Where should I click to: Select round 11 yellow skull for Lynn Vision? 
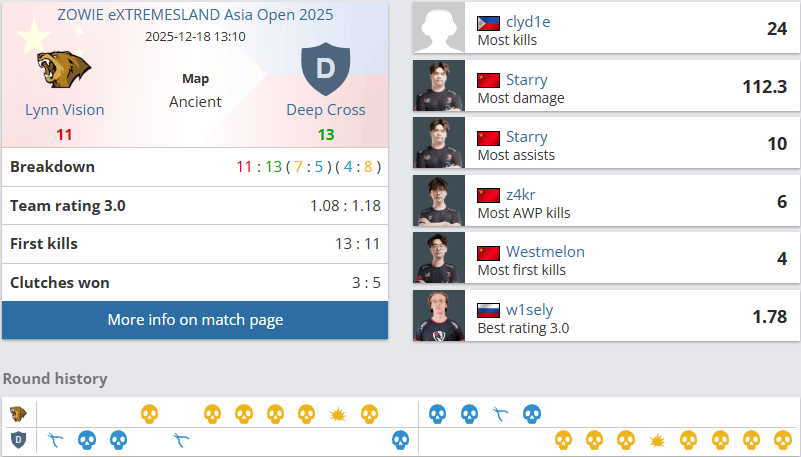tap(369, 414)
